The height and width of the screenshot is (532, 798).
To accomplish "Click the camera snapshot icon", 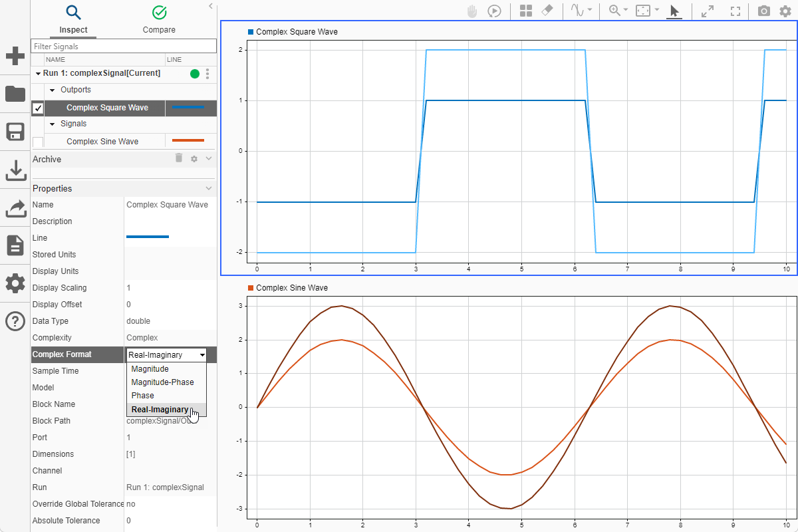I will point(765,11).
